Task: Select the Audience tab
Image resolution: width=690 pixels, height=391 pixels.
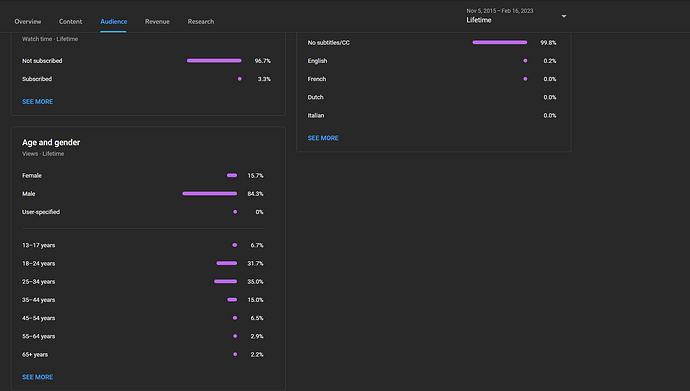Action: pos(114,22)
